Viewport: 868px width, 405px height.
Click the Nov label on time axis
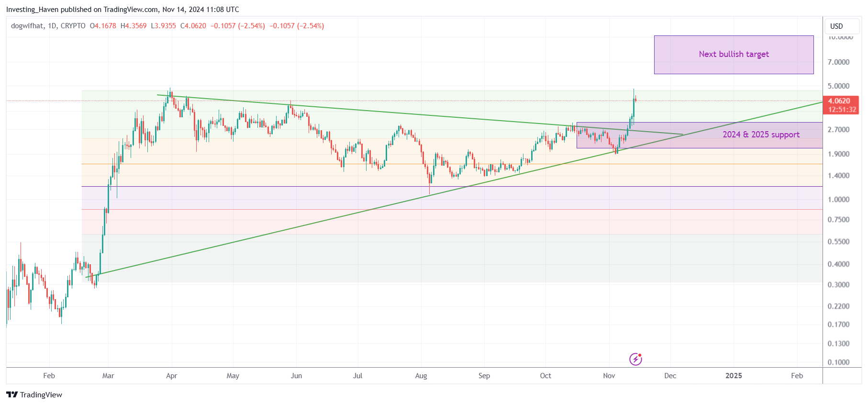click(609, 376)
